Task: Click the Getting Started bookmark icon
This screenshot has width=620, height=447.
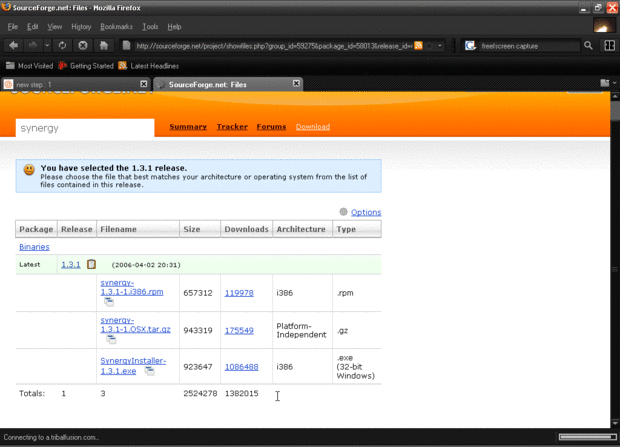Action: 62,66
